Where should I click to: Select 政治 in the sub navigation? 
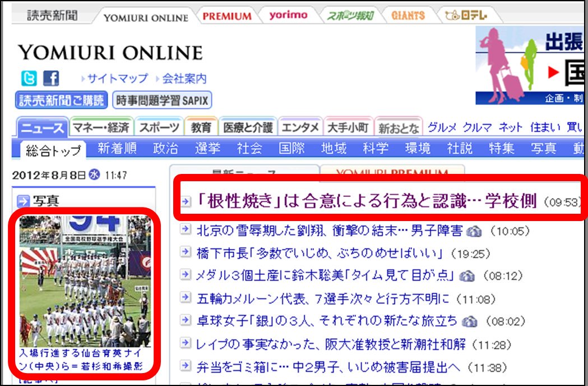[165, 148]
